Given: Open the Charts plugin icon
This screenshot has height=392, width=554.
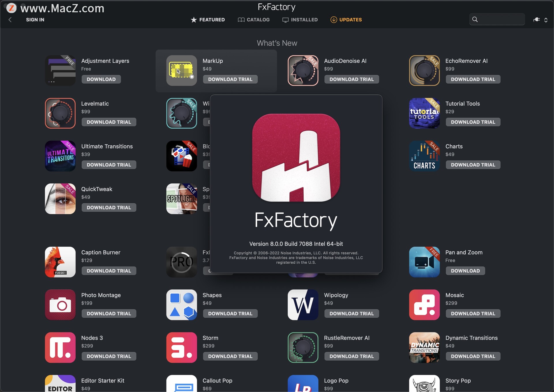Looking at the screenshot, I should click(x=424, y=156).
